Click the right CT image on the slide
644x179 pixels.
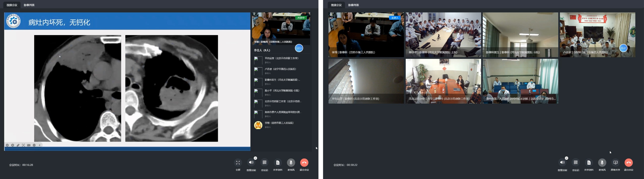pos(171,88)
